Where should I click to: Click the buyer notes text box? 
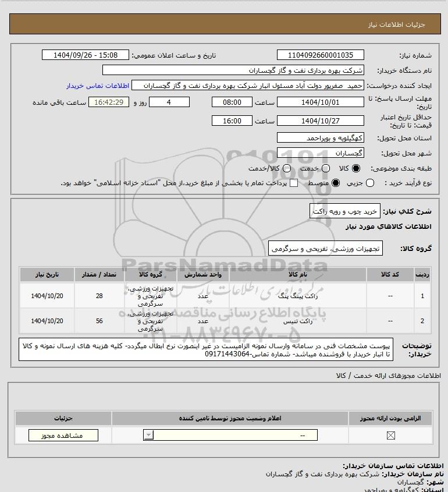(206, 350)
